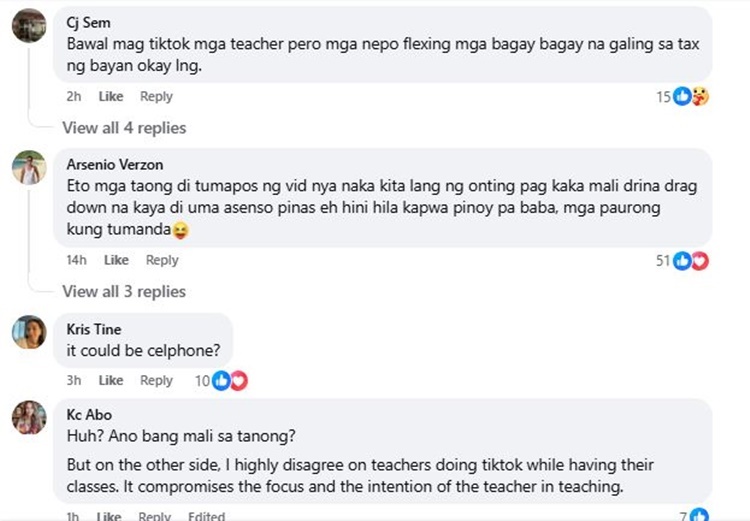Open Kc Abo's profile name link
The image size is (750, 521).
89,414
